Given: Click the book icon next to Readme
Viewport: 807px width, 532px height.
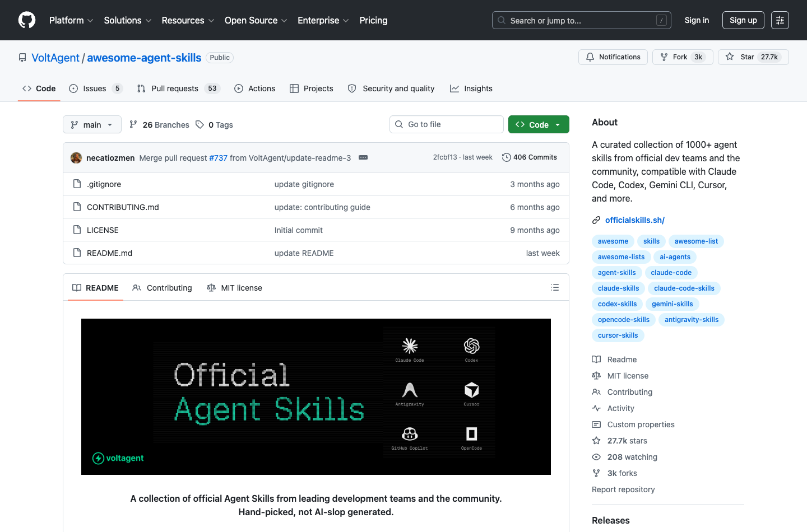Looking at the screenshot, I should pos(596,360).
